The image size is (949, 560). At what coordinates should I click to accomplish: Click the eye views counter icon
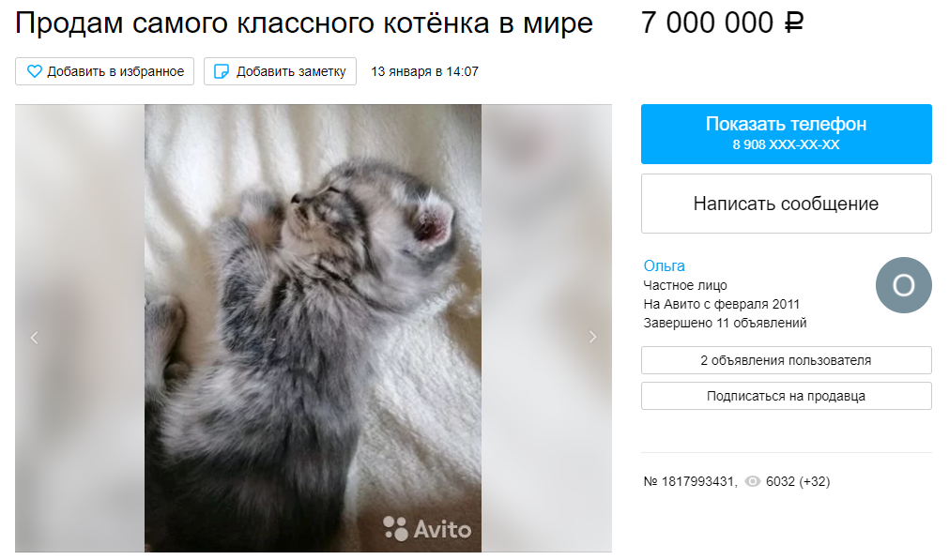[752, 481]
